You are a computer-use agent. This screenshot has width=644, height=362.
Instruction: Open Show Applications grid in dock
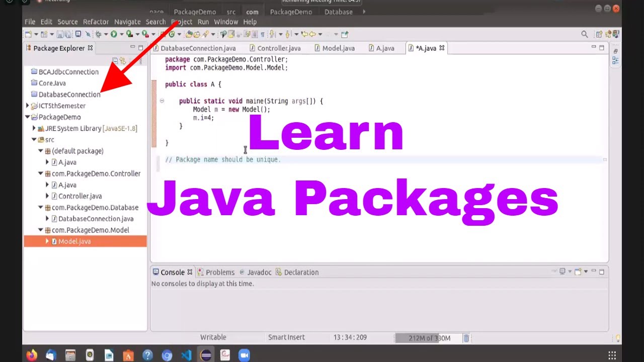[x=612, y=355]
